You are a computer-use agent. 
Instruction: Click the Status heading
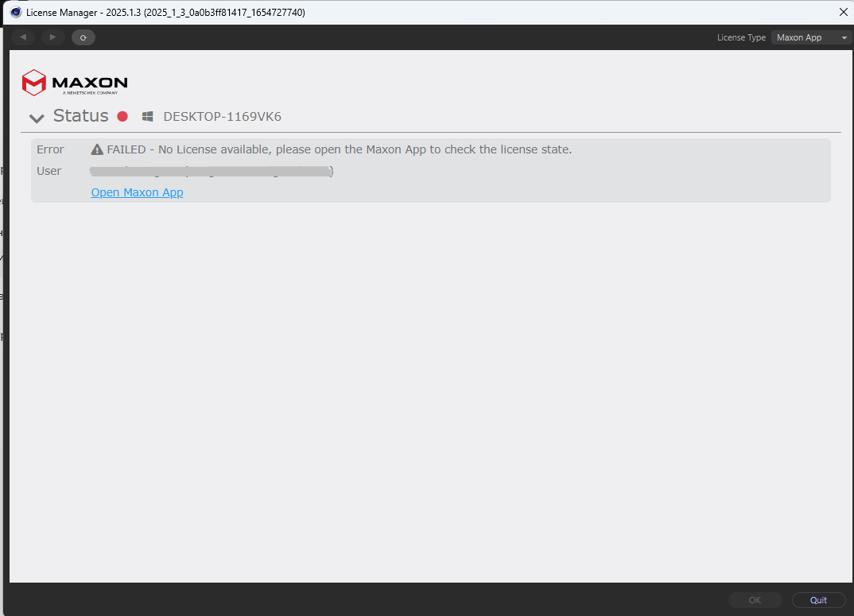click(80, 115)
